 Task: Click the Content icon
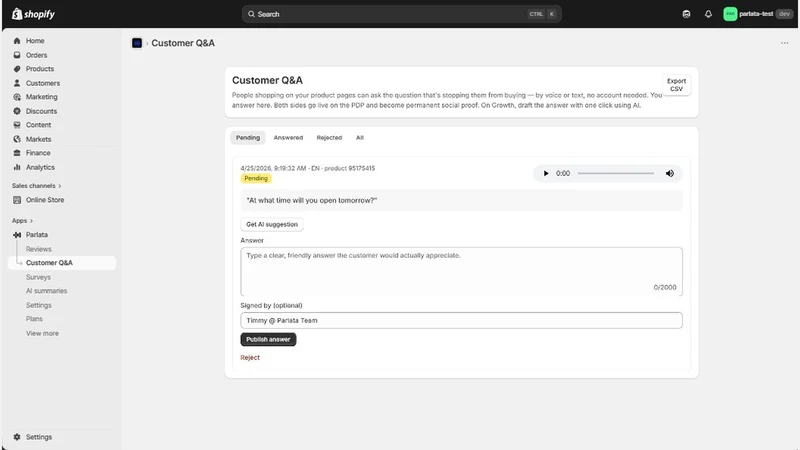click(x=17, y=125)
